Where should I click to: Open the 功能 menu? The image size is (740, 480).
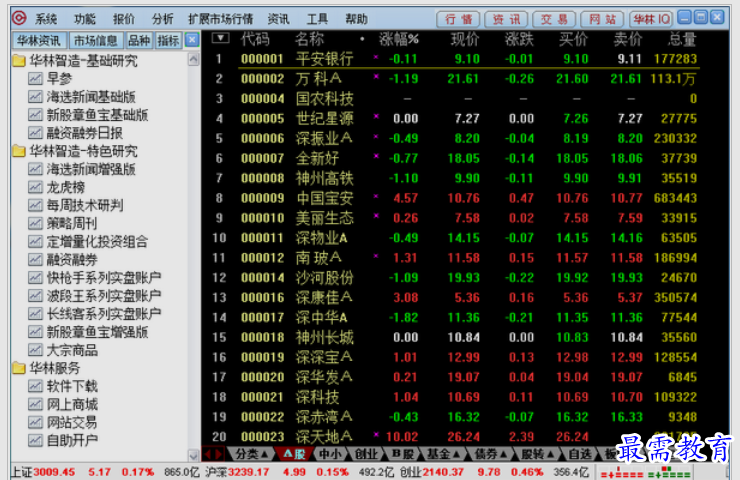click(85, 19)
